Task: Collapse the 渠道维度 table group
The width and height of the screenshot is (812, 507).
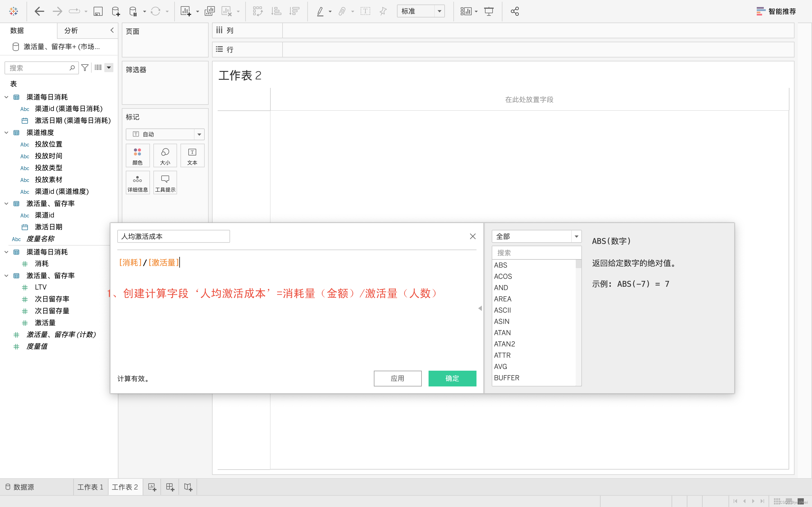Action: pyautogui.click(x=6, y=132)
